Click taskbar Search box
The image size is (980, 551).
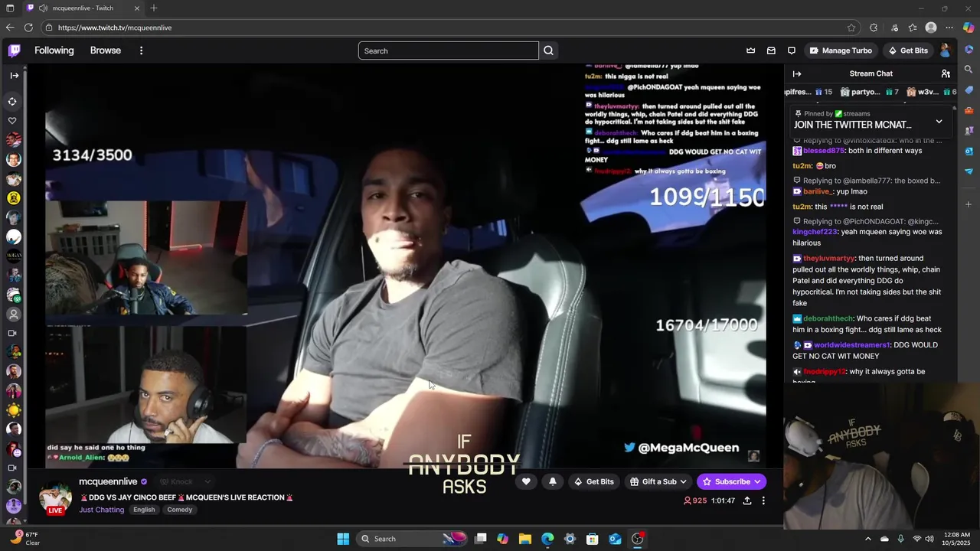[413, 539]
